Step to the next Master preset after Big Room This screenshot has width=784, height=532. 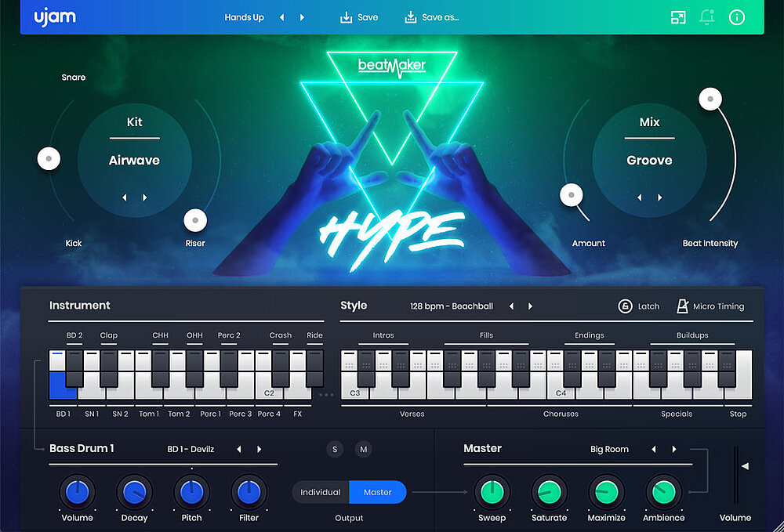tap(673, 449)
